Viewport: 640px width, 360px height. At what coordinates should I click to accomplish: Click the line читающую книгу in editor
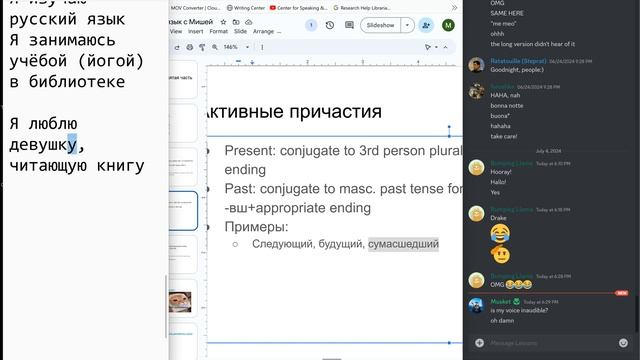[77, 166]
